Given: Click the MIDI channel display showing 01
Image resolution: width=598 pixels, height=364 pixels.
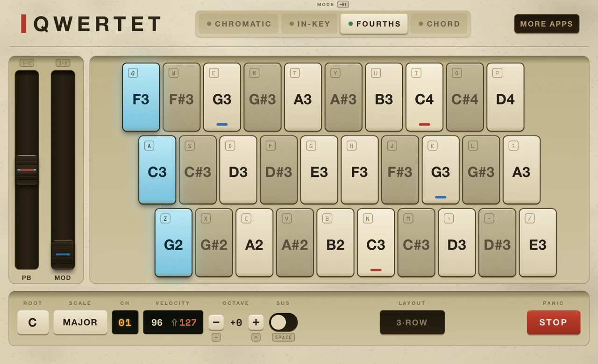Looking at the screenshot, I should [125, 322].
